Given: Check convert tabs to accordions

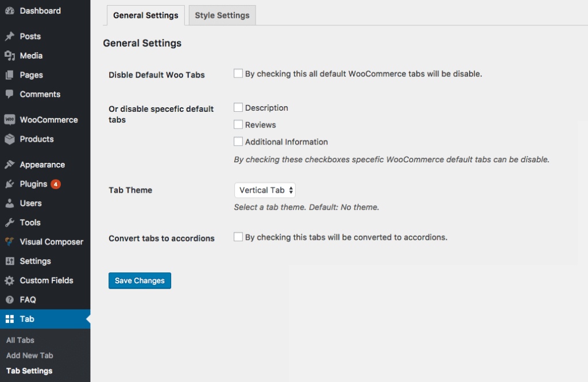Looking at the screenshot, I should (x=238, y=236).
